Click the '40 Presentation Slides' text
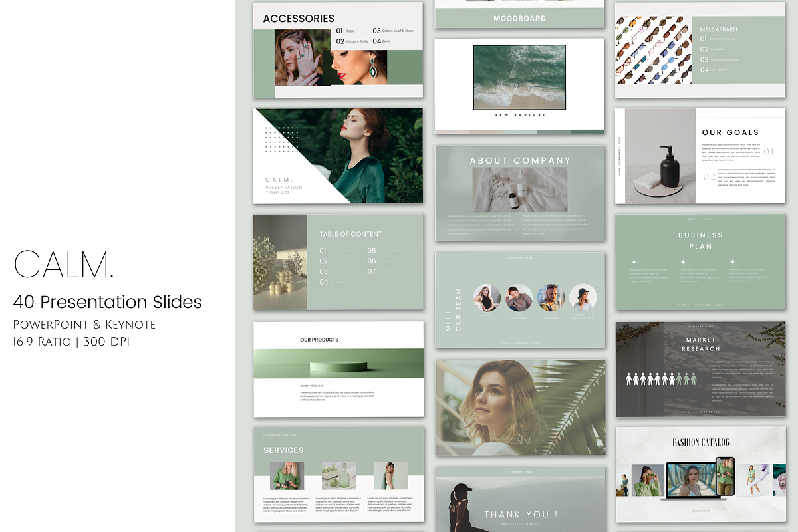 107,302
